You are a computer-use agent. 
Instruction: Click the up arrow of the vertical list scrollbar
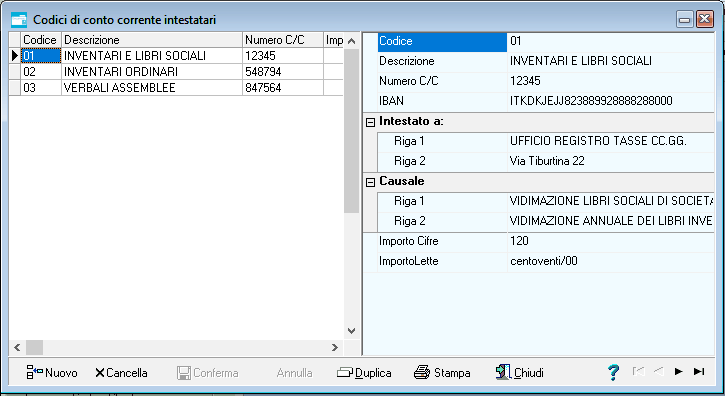click(351, 41)
